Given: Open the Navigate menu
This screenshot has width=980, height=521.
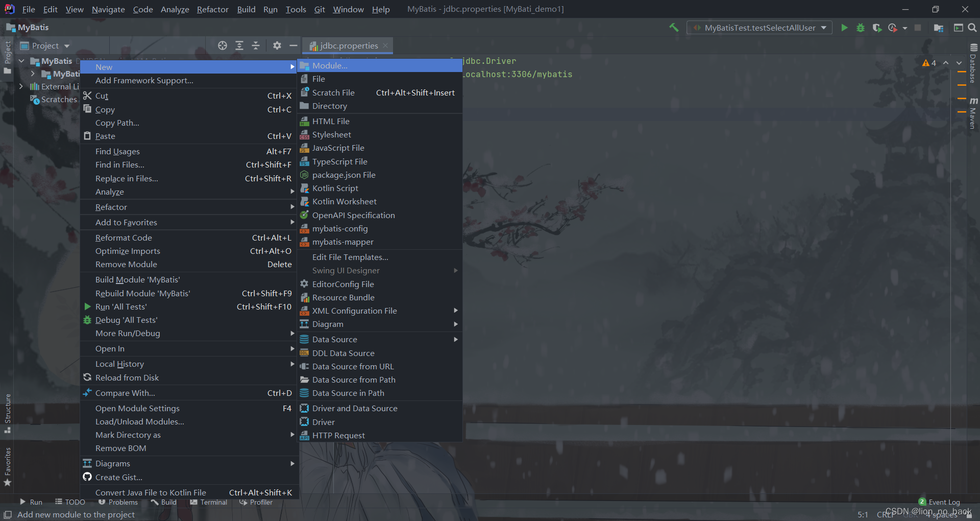Looking at the screenshot, I should coord(108,9).
